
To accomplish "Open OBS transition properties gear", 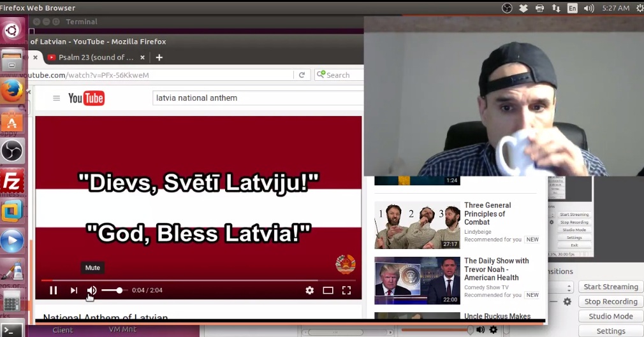I will [567, 302].
